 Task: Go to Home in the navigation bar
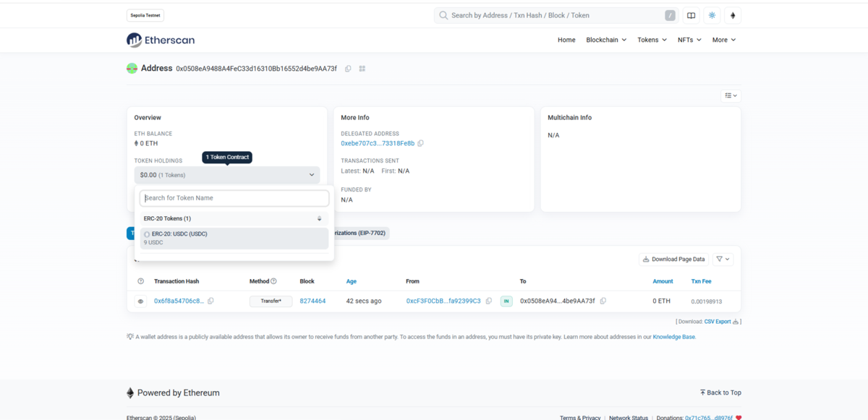click(x=566, y=40)
